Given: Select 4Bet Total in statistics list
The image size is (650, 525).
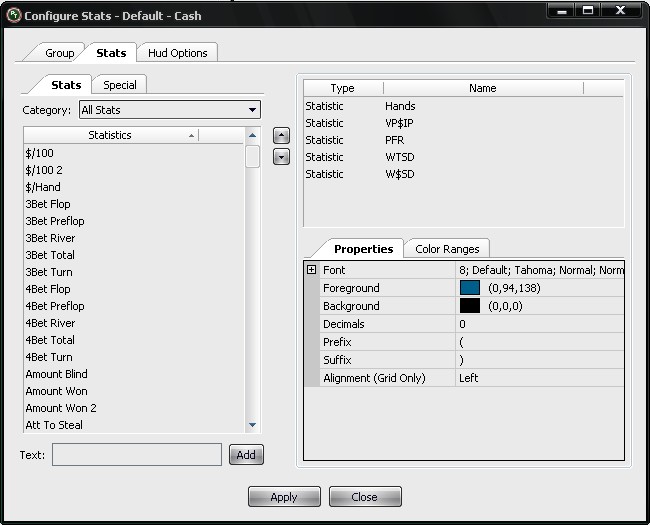Looking at the screenshot, I should point(134,340).
